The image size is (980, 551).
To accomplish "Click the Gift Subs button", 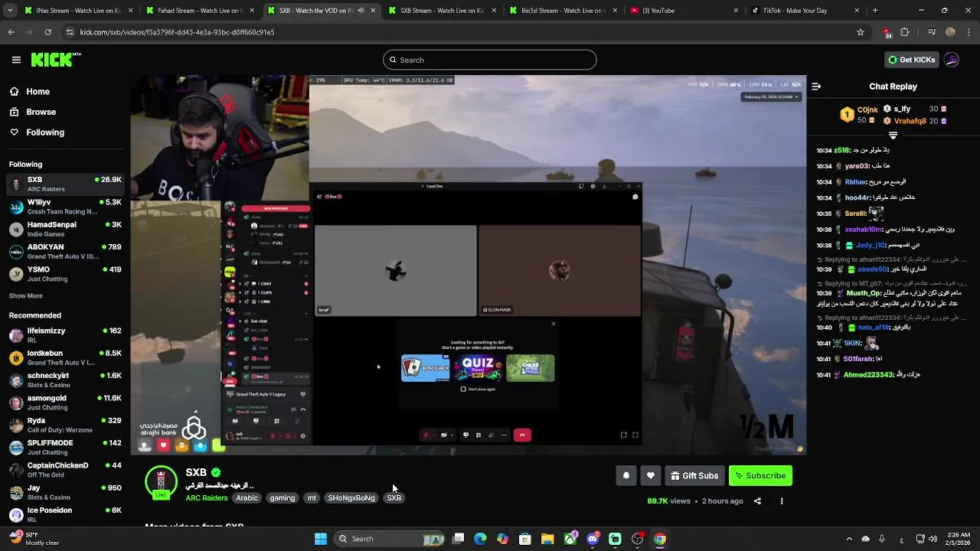I will (x=694, y=476).
